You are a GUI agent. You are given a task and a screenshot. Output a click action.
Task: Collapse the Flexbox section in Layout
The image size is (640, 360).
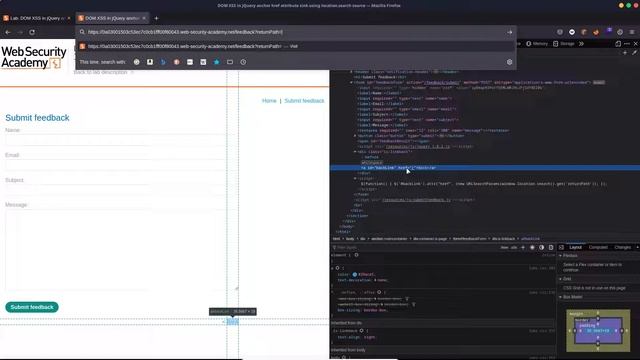(560, 256)
